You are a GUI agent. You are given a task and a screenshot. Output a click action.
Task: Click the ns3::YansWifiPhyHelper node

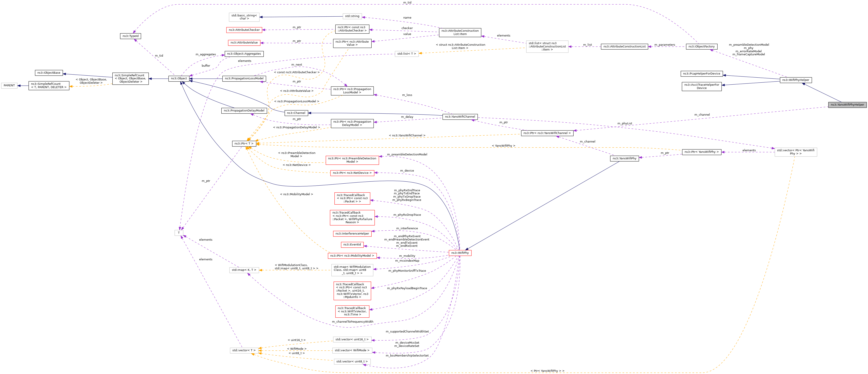tap(847, 105)
